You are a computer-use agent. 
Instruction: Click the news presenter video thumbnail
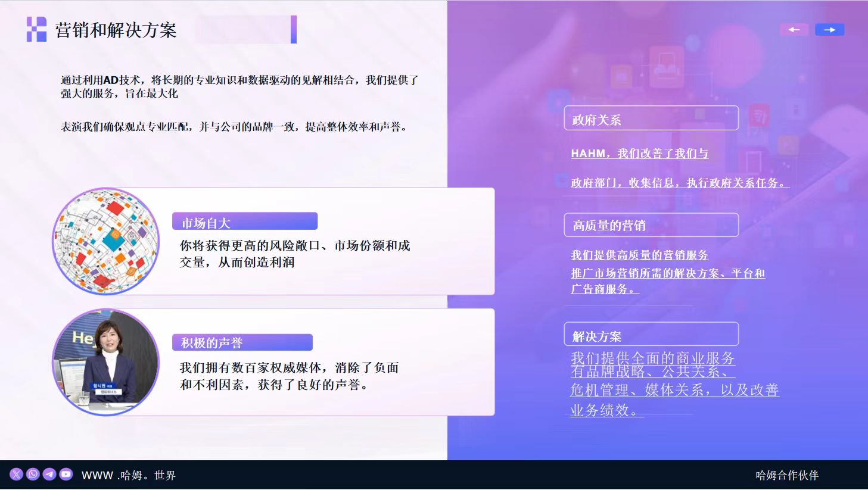(x=106, y=362)
